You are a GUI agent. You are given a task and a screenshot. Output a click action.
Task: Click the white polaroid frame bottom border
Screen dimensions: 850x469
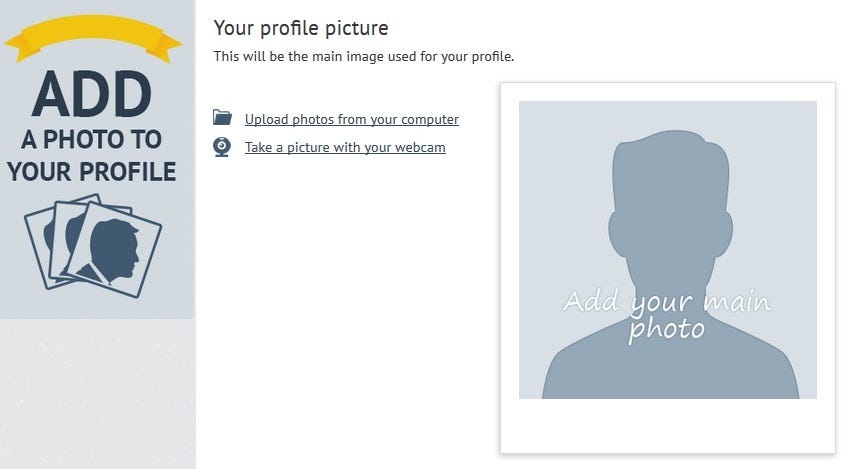coord(668,426)
